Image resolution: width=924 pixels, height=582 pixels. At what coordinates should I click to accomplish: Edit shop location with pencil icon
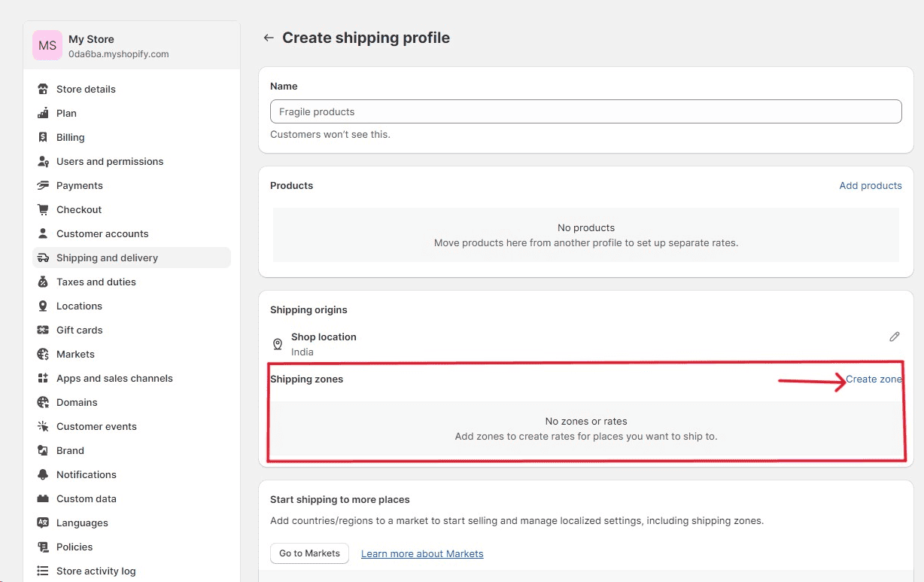(894, 337)
